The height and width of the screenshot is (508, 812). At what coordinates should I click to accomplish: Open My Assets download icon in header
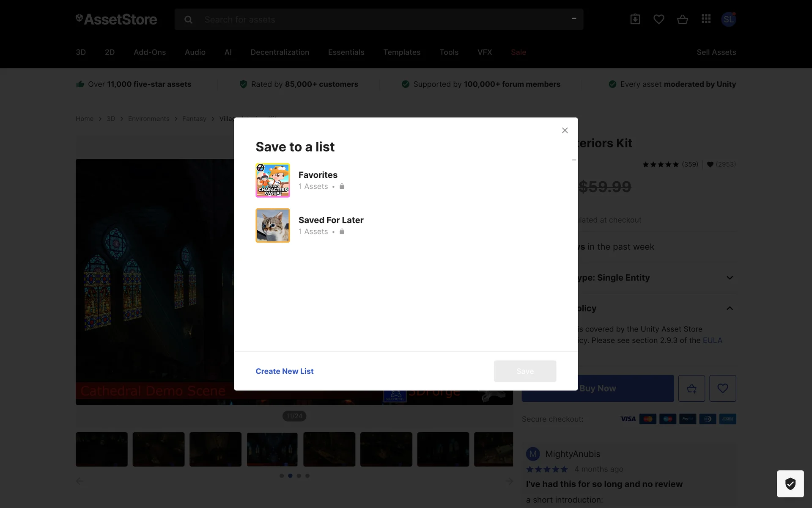click(x=635, y=19)
